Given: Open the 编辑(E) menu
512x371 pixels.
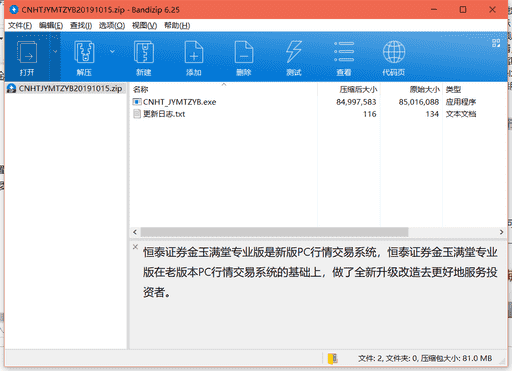Looking at the screenshot, I should [51, 26].
